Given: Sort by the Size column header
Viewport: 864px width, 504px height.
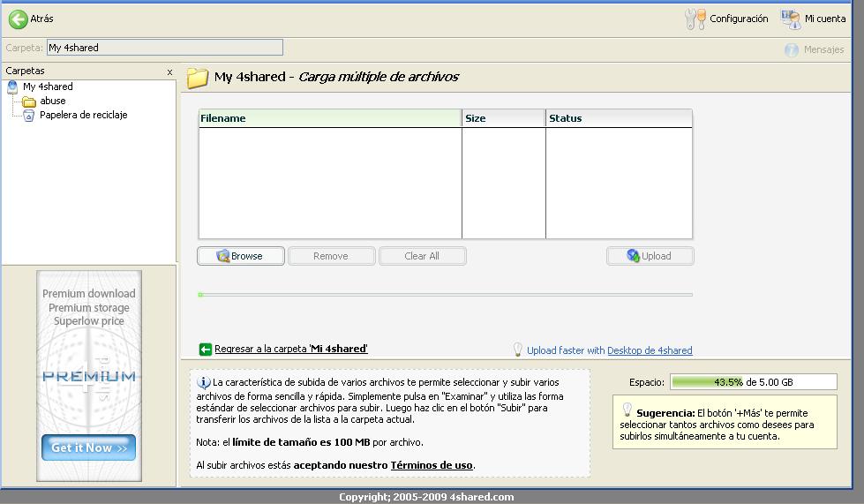Looking at the screenshot, I should [x=504, y=118].
